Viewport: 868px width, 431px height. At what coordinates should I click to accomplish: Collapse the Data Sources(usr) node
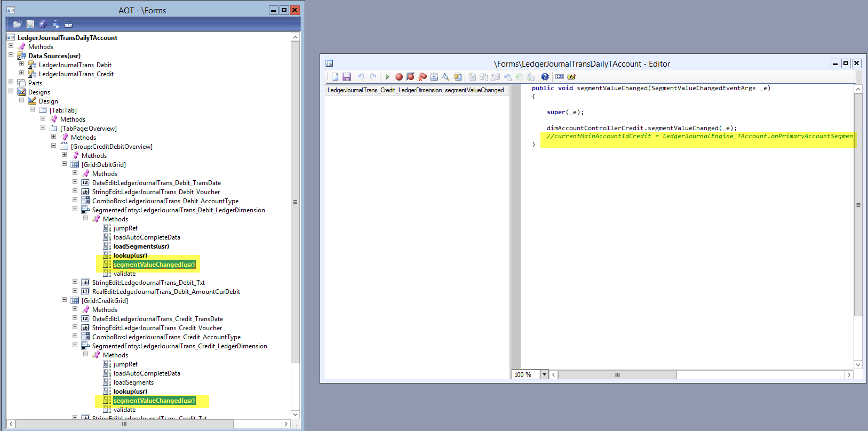pos(11,55)
